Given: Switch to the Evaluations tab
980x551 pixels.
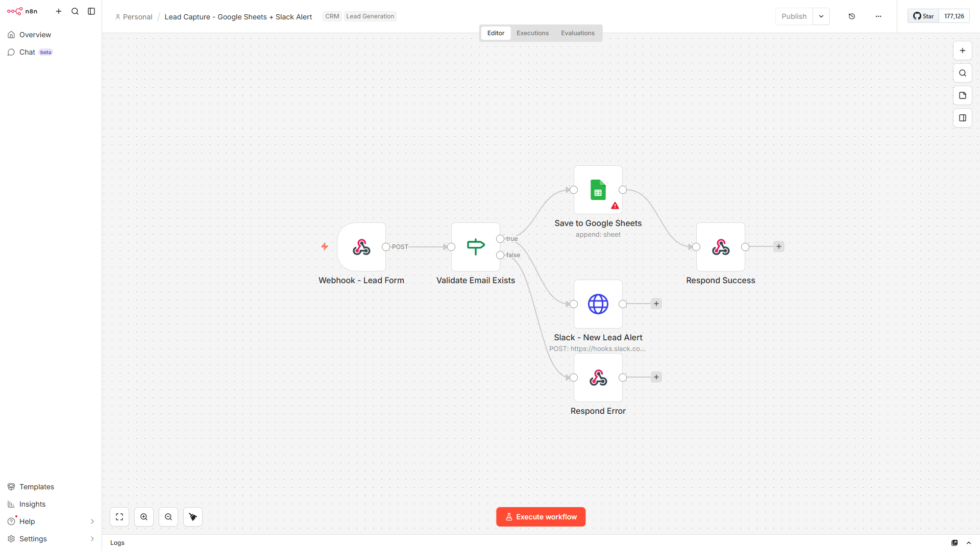Looking at the screenshot, I should (577, 33).
